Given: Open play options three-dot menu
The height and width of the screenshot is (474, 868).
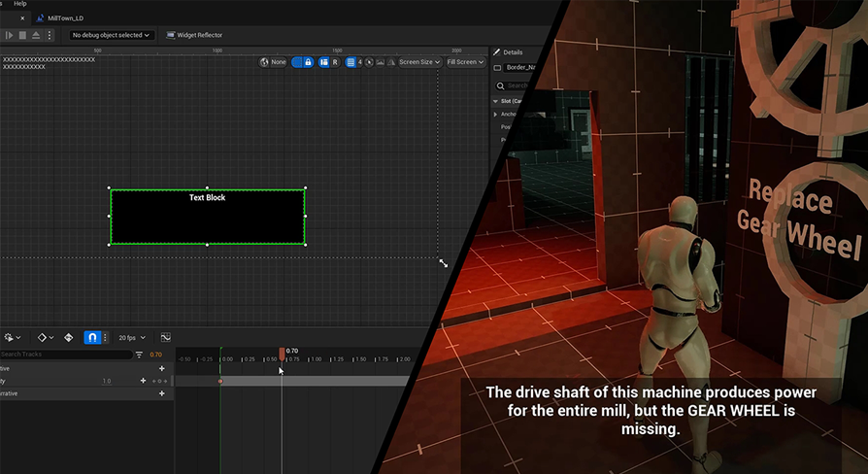Looking at the screenshot, I should pyautogui.click(x=50, y=35).
